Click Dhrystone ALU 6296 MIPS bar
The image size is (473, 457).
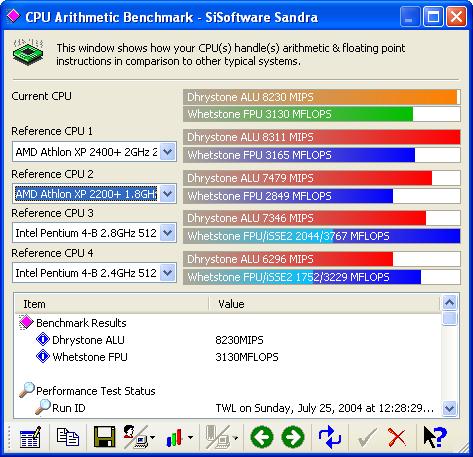322,259
